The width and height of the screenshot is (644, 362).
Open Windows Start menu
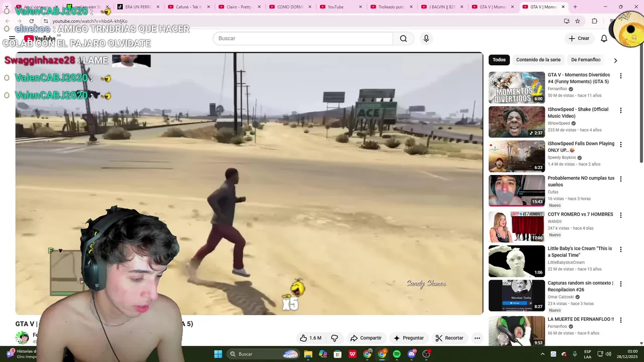click(218, 354)
